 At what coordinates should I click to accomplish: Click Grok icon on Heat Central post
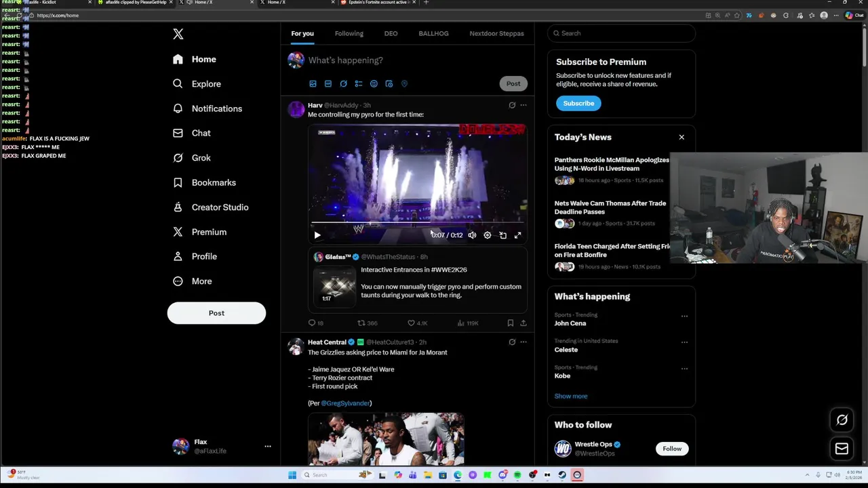[x=512, y=342]
